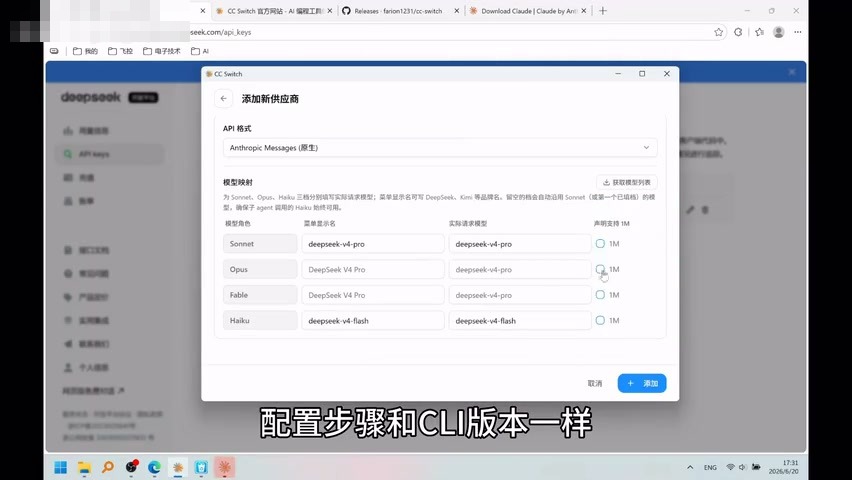Open Microsoft Edge from taskbar
Image resolution: width=852 pixels, height=480 pixels.
point(154,467)
